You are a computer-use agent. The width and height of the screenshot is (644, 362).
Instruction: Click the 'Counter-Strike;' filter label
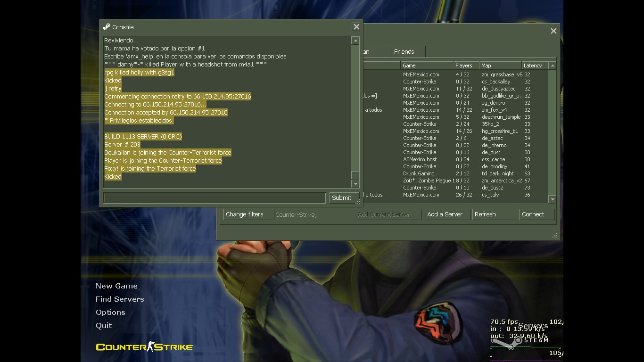(296, 215)
